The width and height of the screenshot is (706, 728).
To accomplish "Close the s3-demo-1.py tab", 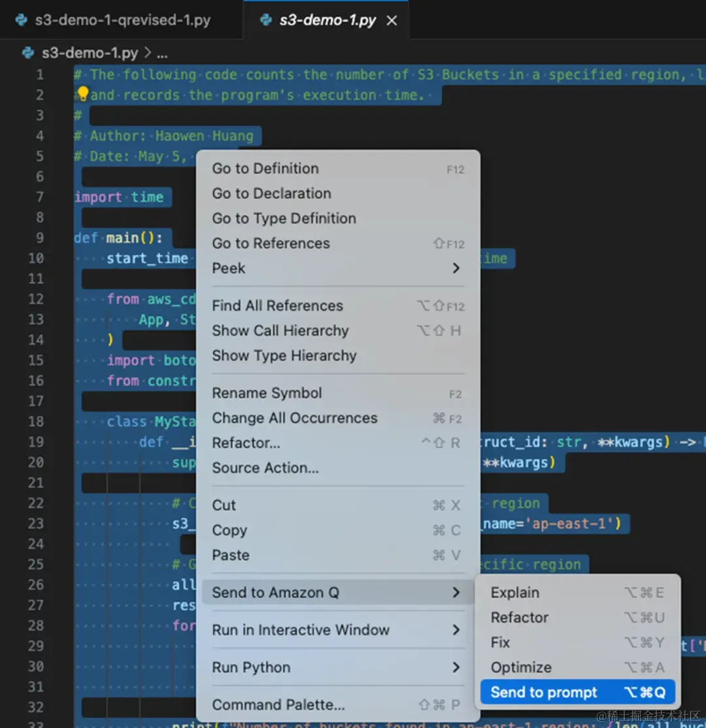I will pyautogui.click(x=392, y=20).
